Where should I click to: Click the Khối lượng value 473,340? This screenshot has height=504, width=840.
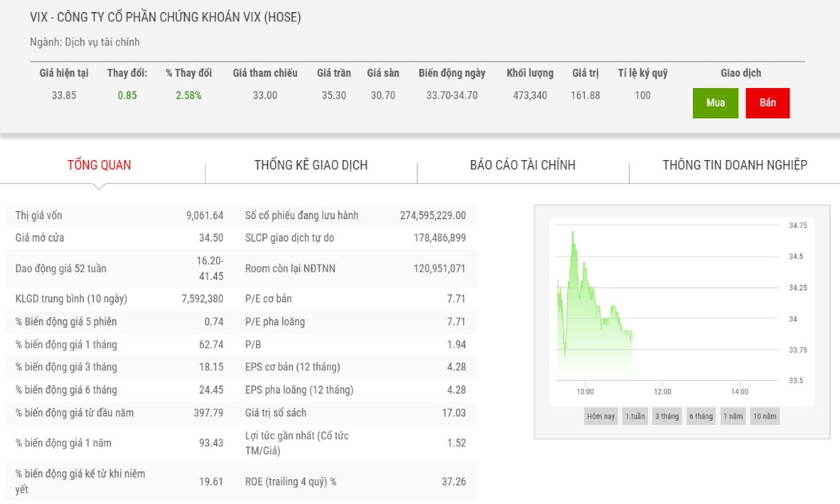(530, 95)
